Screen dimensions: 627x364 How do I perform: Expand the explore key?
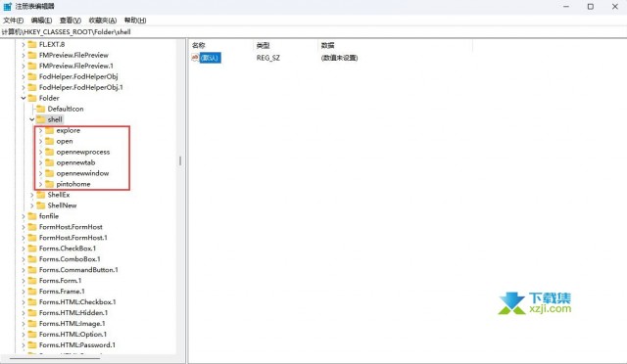point(40,130)
